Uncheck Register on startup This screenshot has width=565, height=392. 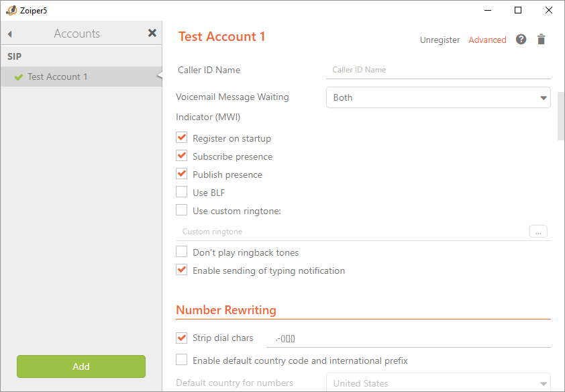tap(181, 138)
